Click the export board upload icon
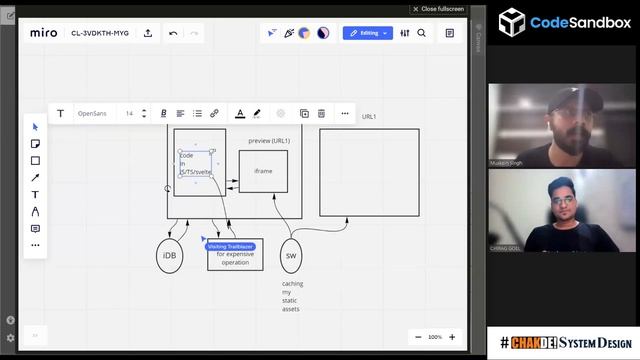This screenshot has height=360, width=640. pos(148,33)
